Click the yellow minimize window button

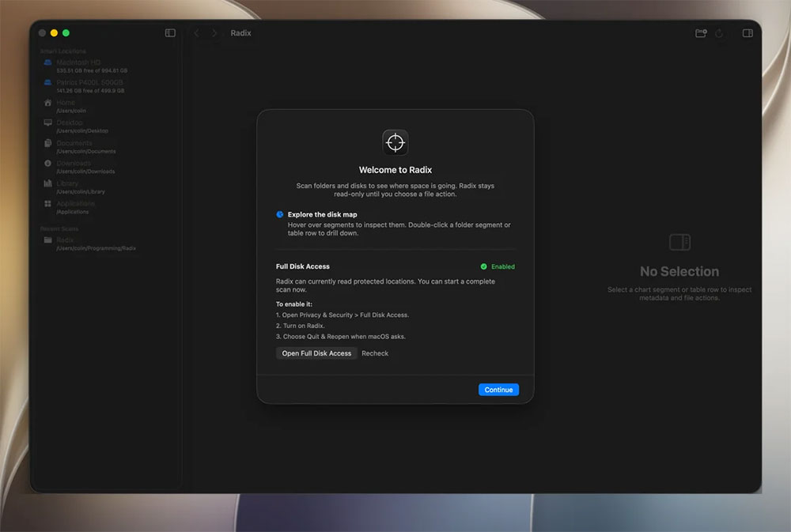click(54, 32)
